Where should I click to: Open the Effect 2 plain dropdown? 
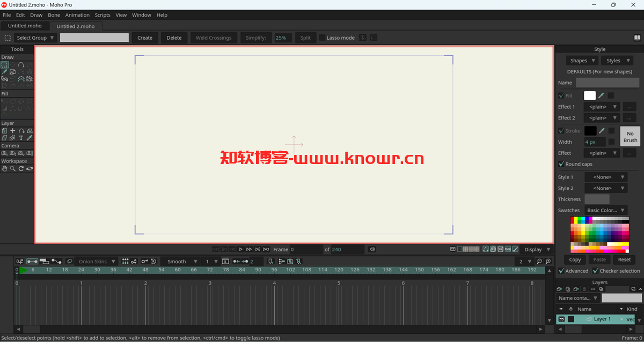click(x=602, y=118)
